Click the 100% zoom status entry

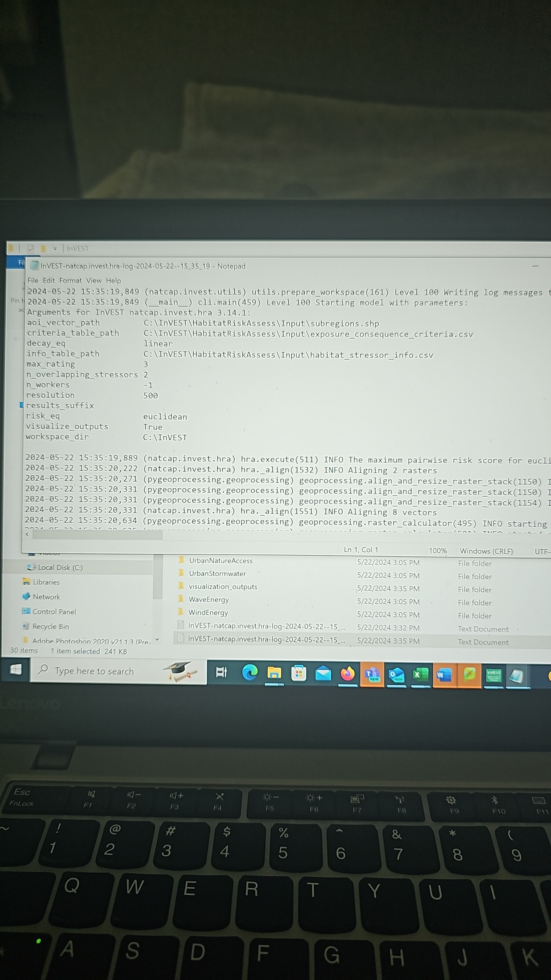tap(437, 550)
